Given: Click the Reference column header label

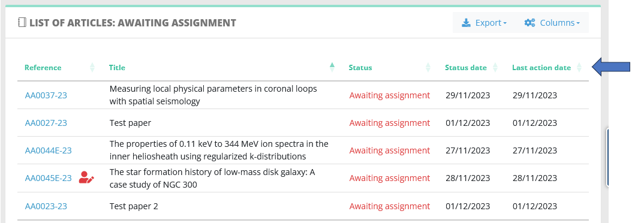Looking at the screenshot, I should pos(43,67).
